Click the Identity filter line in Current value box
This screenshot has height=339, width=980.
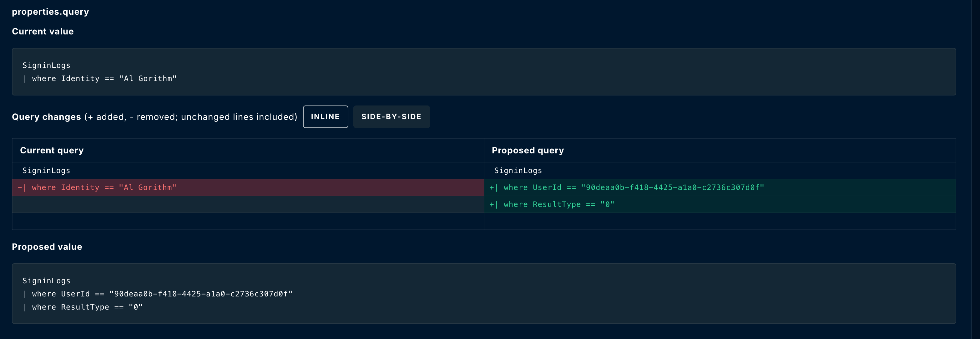pyautogui.click(x=99, y=79)
